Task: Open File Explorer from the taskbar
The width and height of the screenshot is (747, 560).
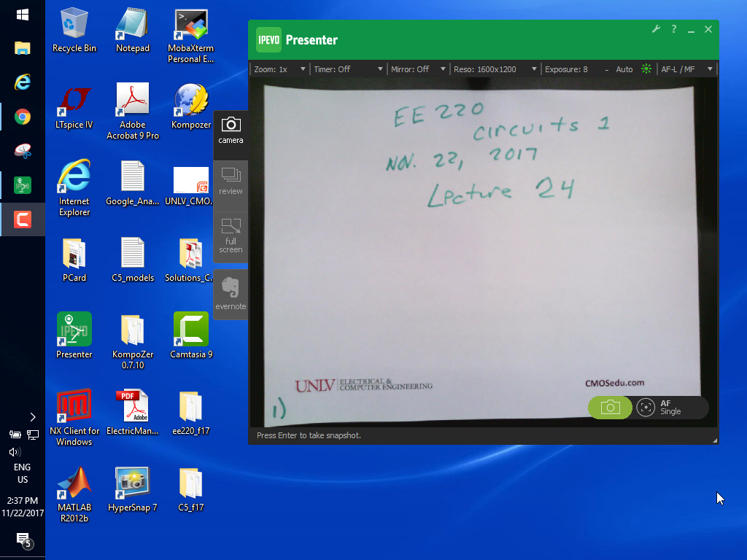Action: point(23,48)
